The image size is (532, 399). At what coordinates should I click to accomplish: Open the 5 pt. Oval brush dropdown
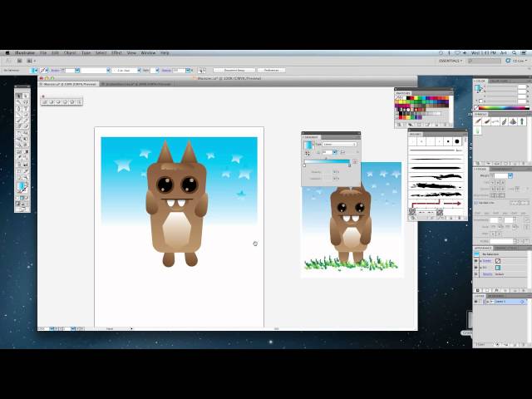(139, 70)
